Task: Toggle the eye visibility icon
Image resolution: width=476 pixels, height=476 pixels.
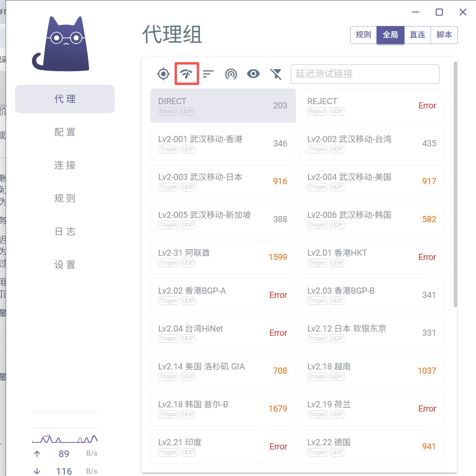Action: click(253, 74)
